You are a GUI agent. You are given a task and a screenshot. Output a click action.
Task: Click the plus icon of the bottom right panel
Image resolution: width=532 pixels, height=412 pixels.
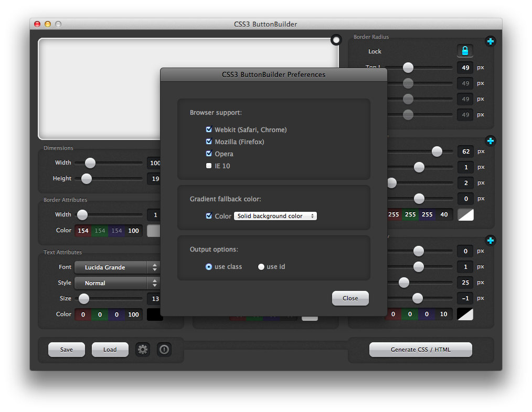coord(490,241)
